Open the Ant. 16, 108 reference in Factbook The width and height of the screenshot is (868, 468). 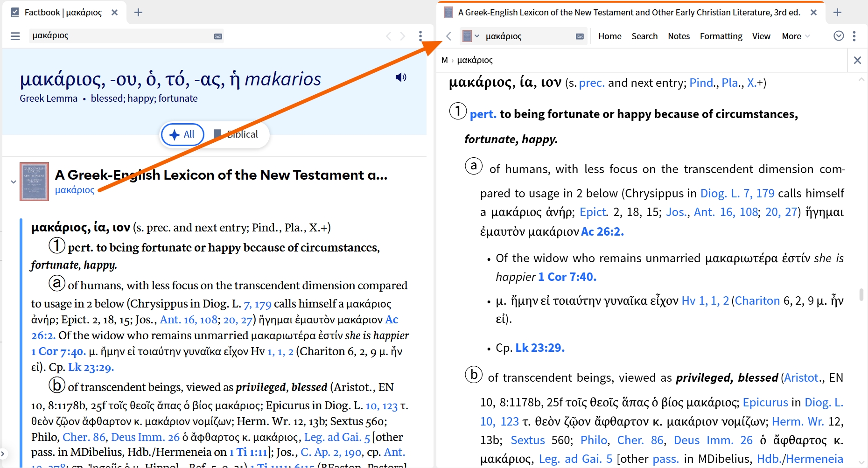[189, 320]
